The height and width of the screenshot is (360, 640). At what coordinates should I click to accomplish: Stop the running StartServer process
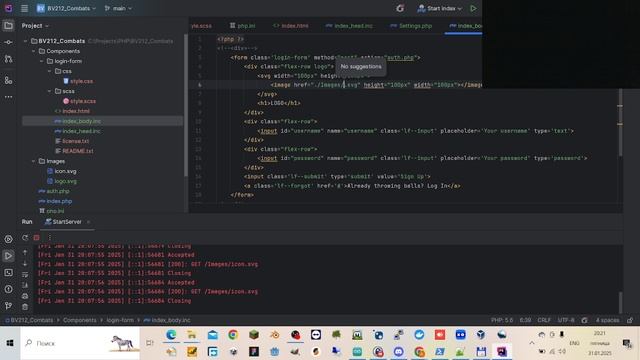[36, 238]
